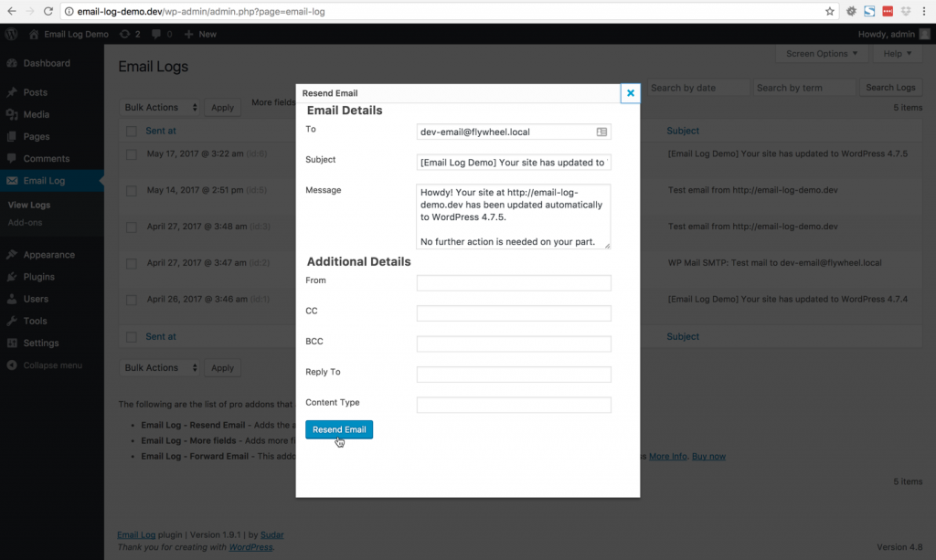The width and height of the screenshot is (936, 560).
Task: Click the Message text area
Action: click(x=514, y=217)
